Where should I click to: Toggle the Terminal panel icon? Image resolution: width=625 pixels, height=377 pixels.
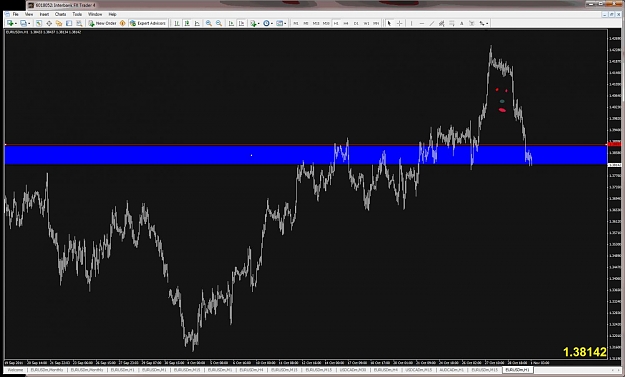[69, 24]
